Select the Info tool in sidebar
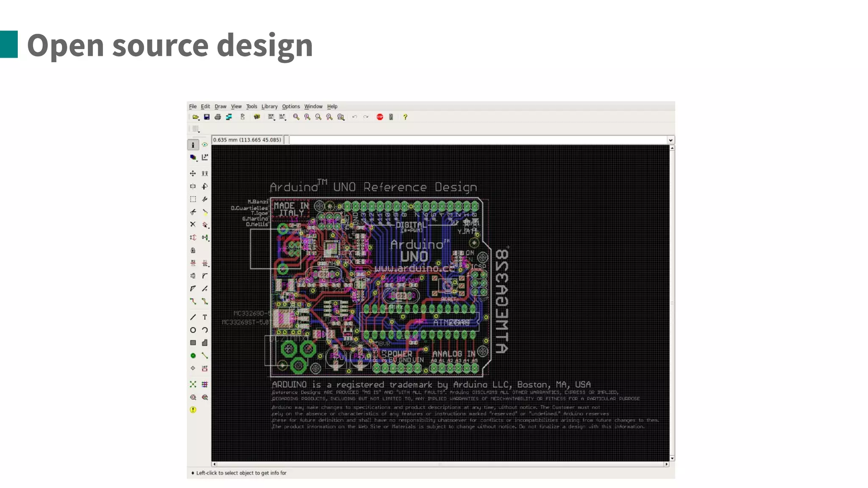Viewport: 868px width, 488px height. click(x=193, y=145)
